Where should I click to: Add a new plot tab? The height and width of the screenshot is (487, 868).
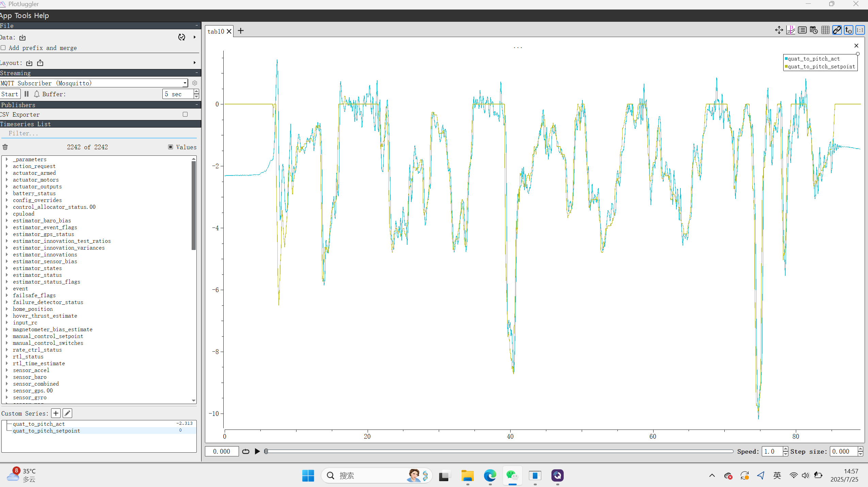point(241,31)
